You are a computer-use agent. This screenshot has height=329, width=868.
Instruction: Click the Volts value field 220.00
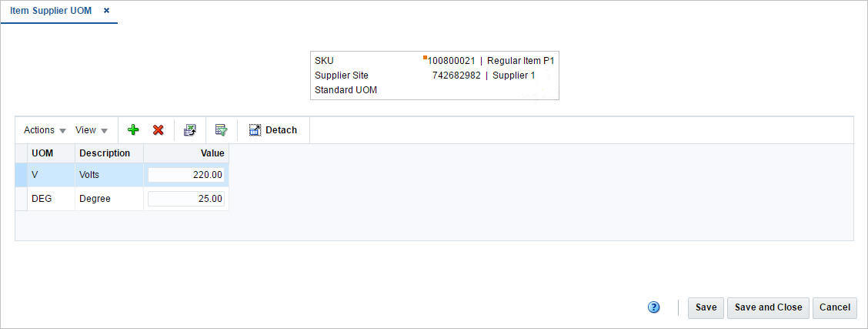click(x=186, y=175)
